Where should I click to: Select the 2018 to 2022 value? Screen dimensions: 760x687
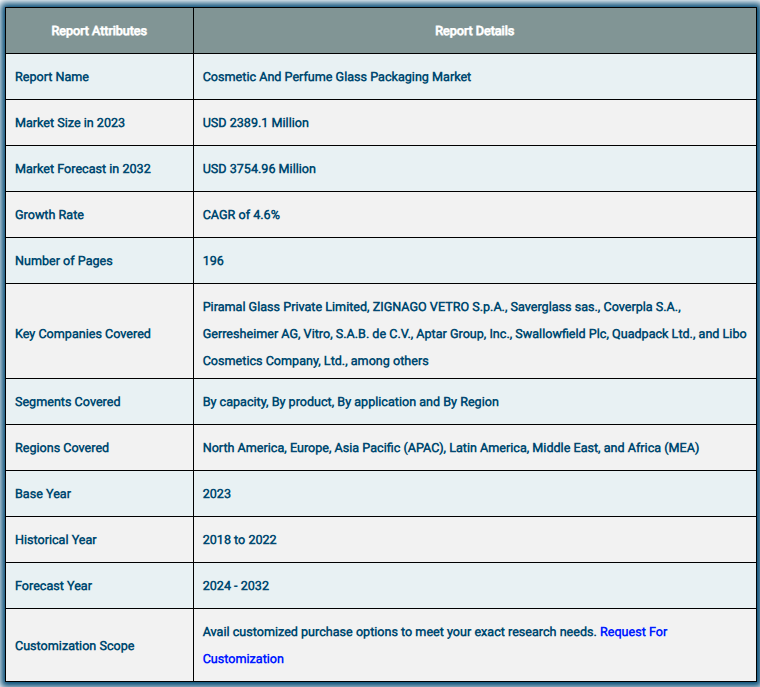[x=239, y=540]
